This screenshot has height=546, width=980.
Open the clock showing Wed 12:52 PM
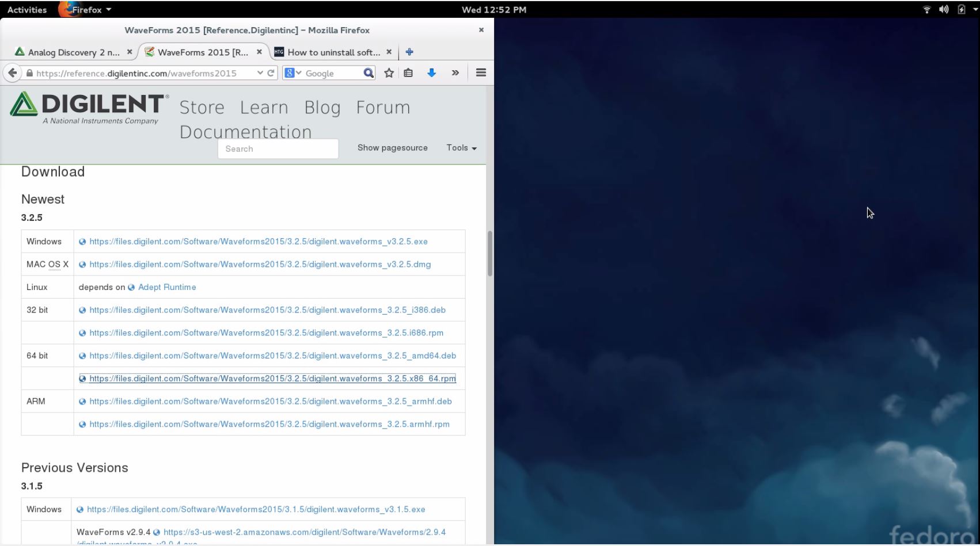[x=494, y=10]
